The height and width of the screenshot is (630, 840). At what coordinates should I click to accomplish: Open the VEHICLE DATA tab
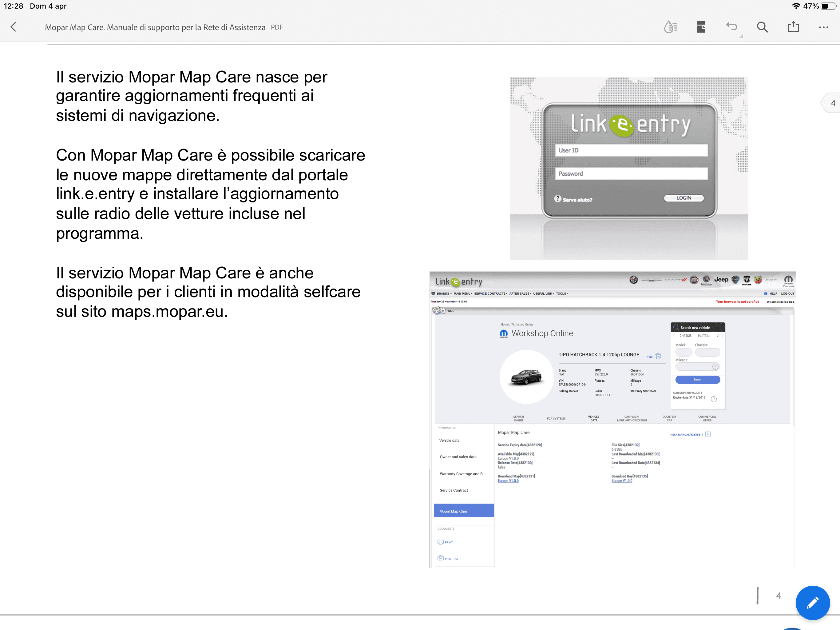[593, 418]
